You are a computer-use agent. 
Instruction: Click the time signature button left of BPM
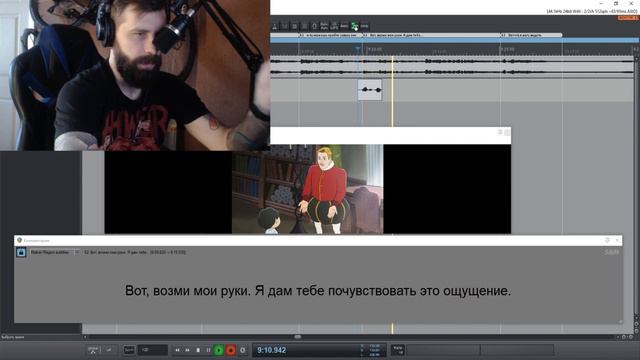pos(129,350)
